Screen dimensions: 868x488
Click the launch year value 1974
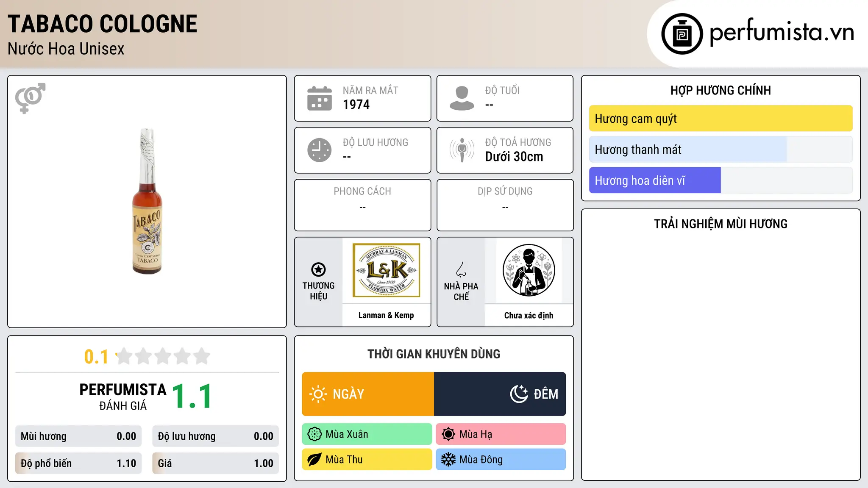tap(356, 105)
